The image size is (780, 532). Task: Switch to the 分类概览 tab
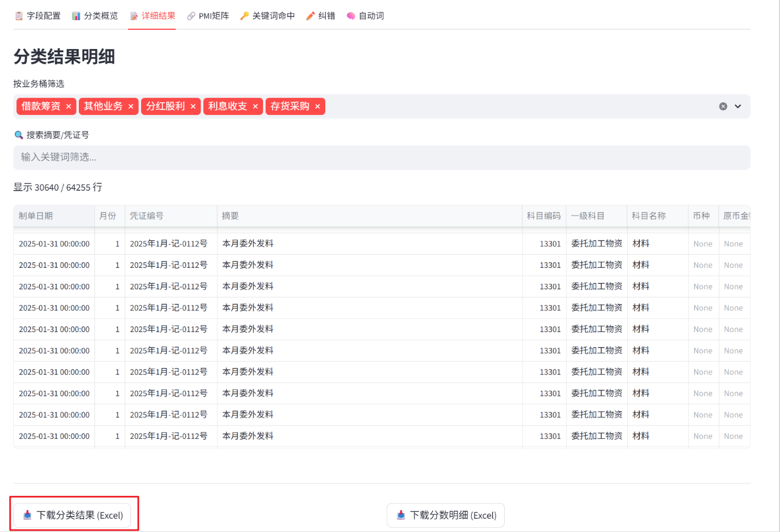(x=95, y=16)
